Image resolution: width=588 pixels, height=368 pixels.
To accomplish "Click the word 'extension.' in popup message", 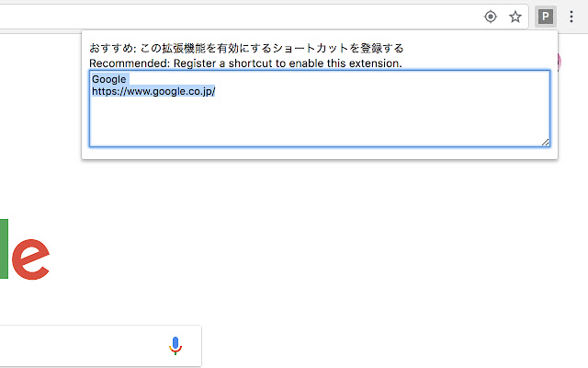I will (x=377, y=63).
